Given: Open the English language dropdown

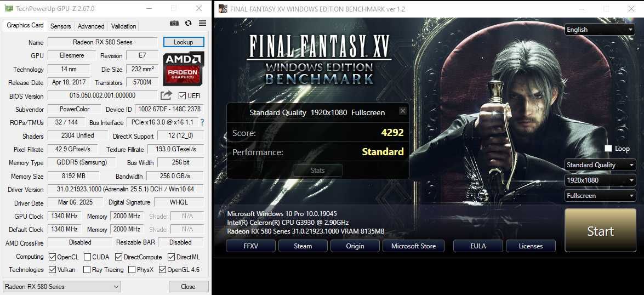Looking at the screenshot, I should 600,30.
